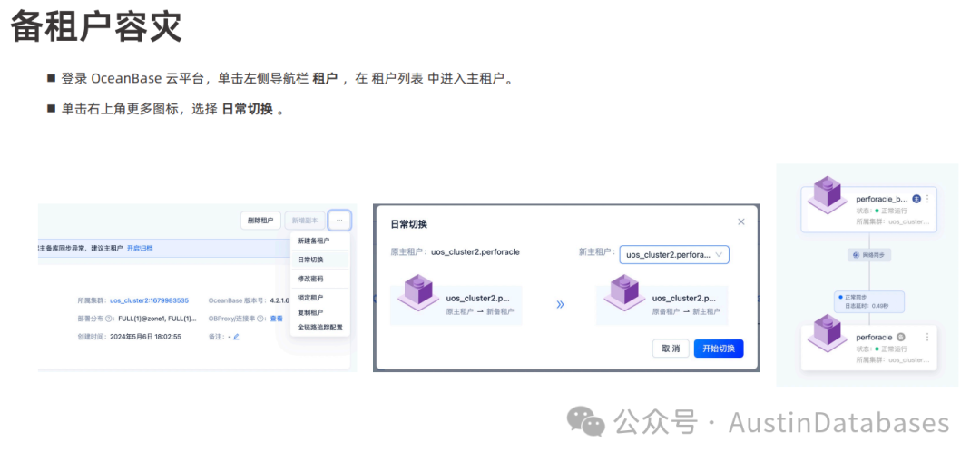Click the perforacle standby tenant cube icon
Image resolution: width=980 pixels, height=462 pixels.
[828, 332]
